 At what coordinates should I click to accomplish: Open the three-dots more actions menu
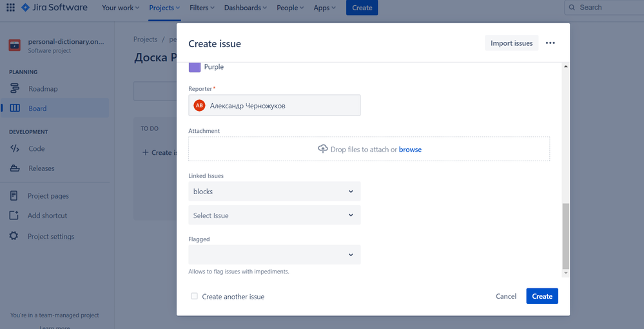551,43
